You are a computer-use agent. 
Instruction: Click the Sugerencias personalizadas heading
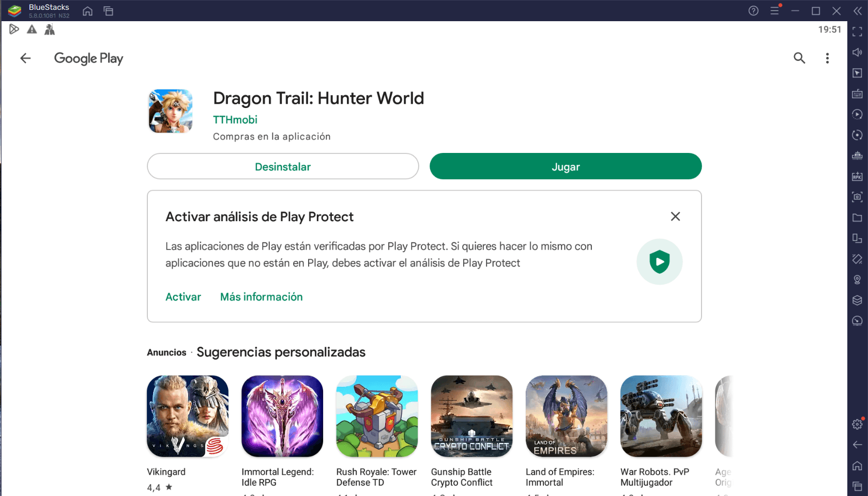point(281,352)
